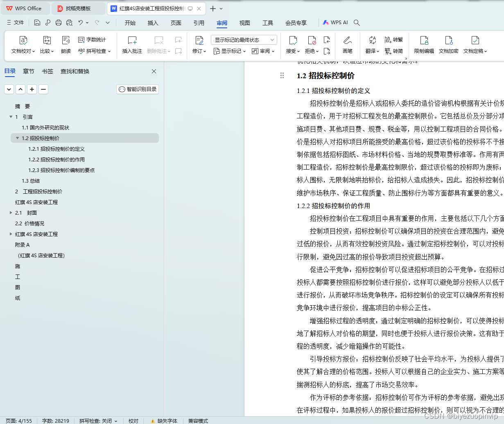504x424 pixels.
Task: Collapse the 1.2 招投标控制价 outline node
Action: tap(17, 138)
